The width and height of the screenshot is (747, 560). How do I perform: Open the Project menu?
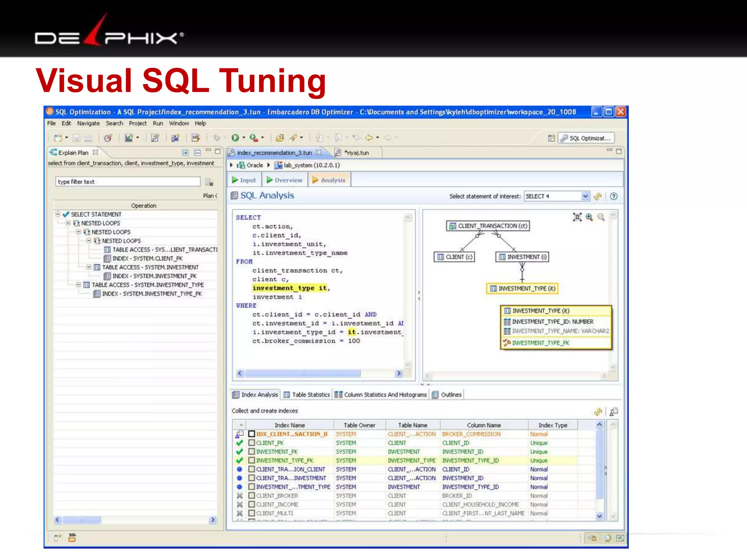(x=138, y=124)
